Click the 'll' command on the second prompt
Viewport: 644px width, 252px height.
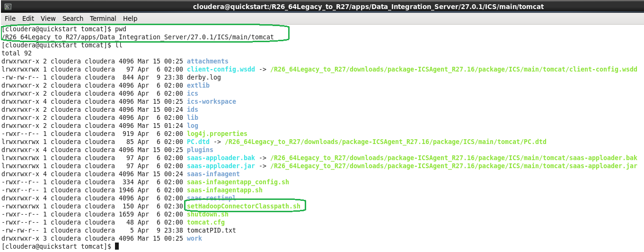point(118,45)
